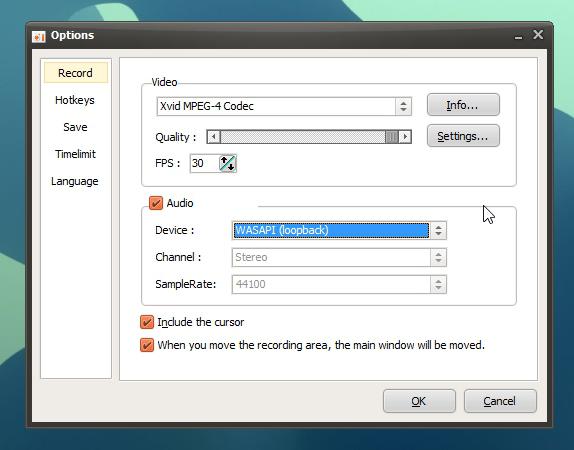Click the FPS value field

click(204, 163)
